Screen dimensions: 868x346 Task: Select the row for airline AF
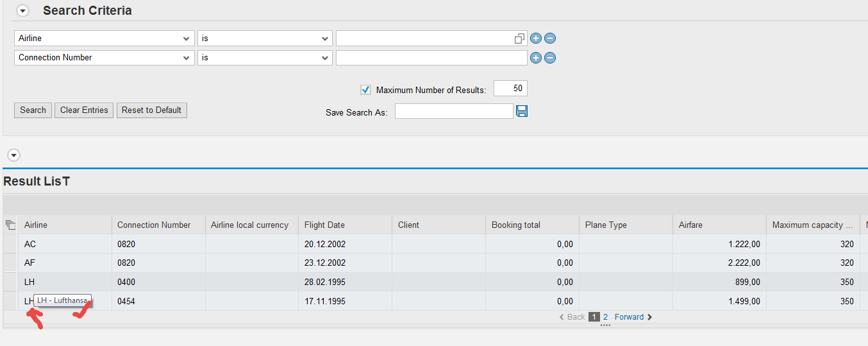pyautogui.click(x=10, y=263)
